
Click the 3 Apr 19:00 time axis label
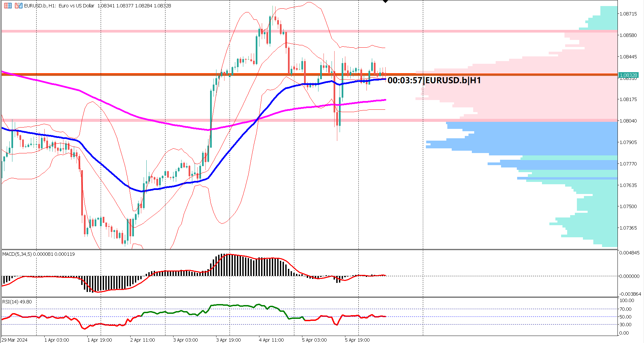click(228, 340)
